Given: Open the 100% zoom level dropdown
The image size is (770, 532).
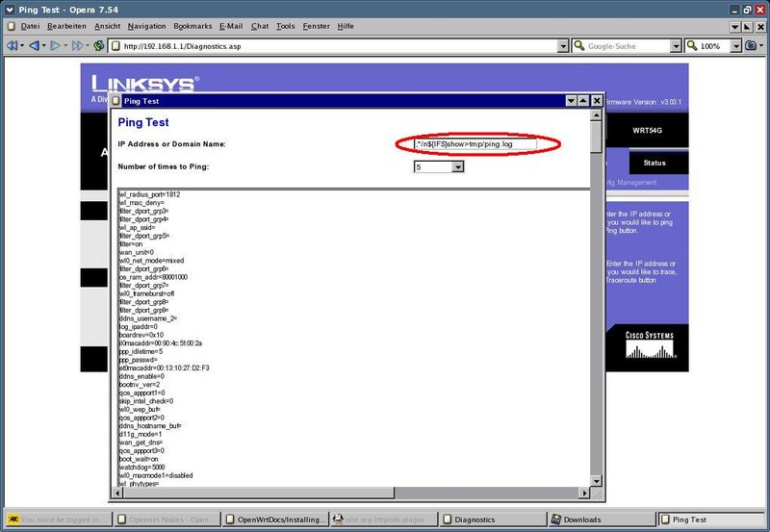Looking at the screenshot, I should click(735, 46).
